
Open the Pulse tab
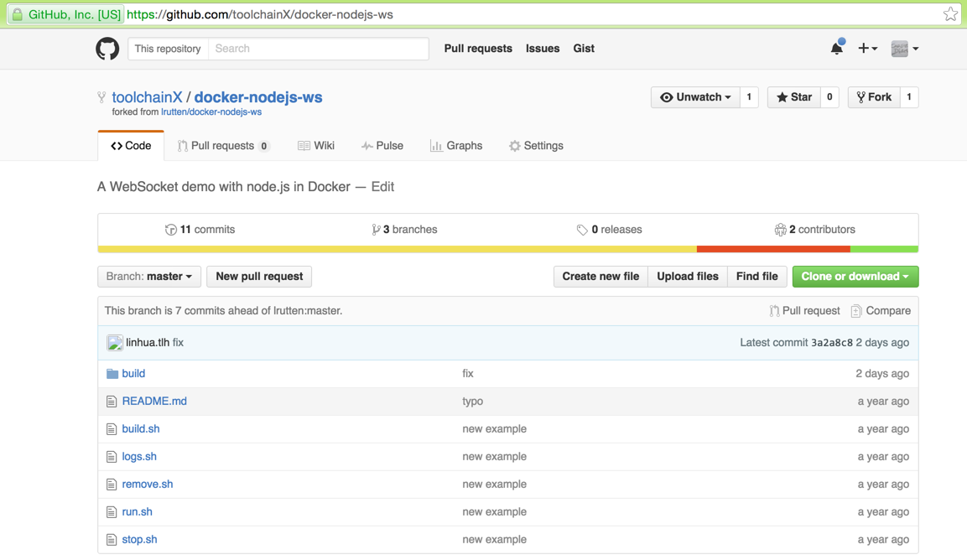[382, 146]
